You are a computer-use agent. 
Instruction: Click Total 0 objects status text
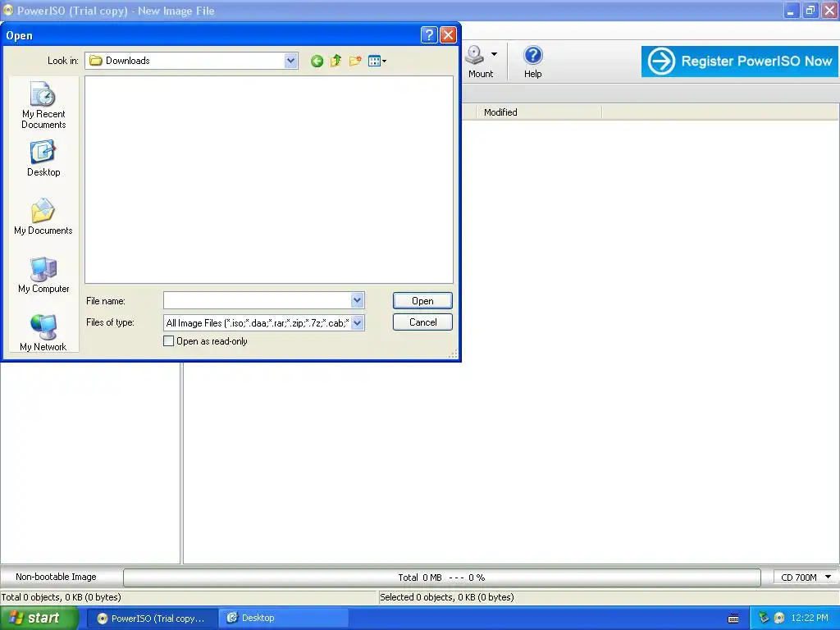point(61,597)
